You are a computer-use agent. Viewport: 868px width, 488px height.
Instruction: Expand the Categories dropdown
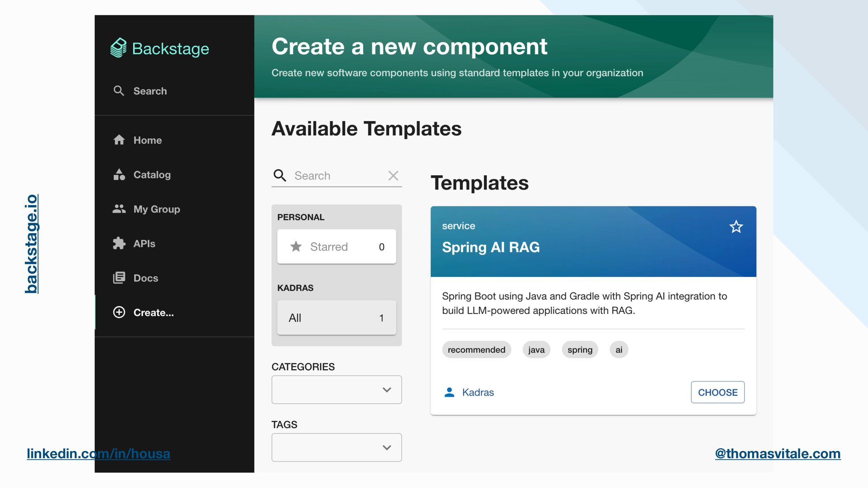[336, 389]
